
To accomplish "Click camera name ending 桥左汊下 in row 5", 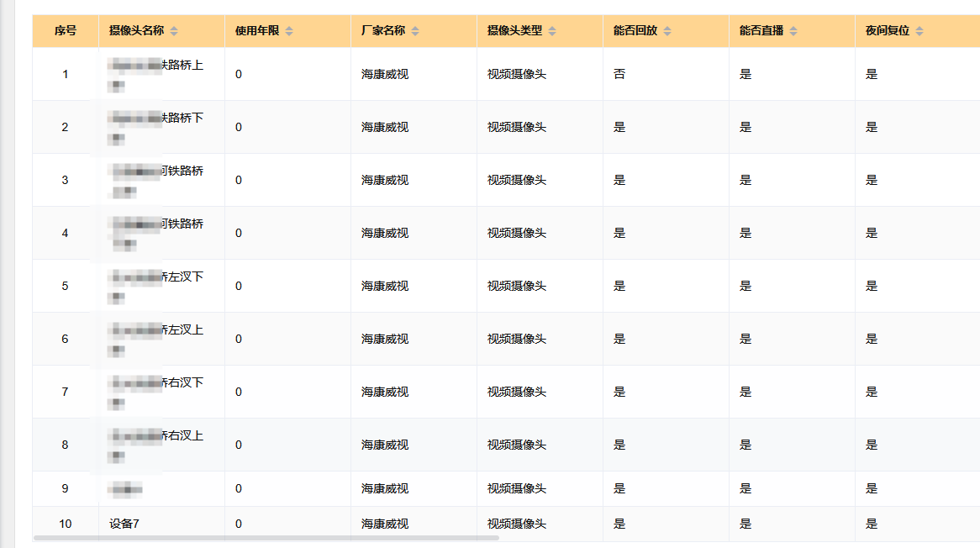I will click(x=155, y=286).
